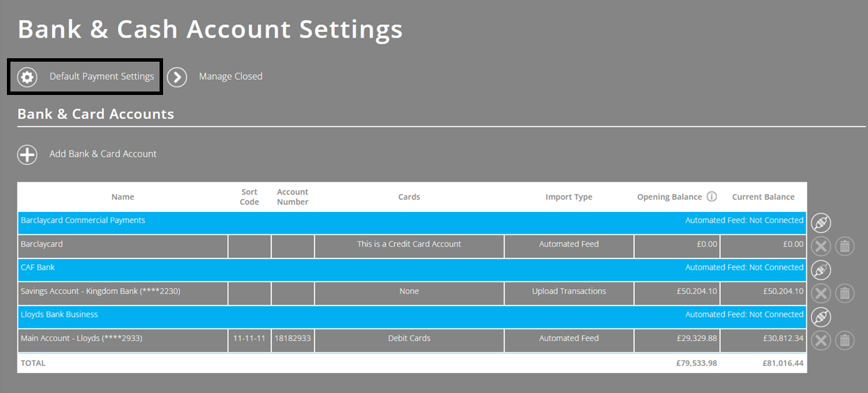Click 'Automated Feed: Not Connected' in Lloyds Bank Business row
The image size is (868, 393).
[x=744, y=315]
